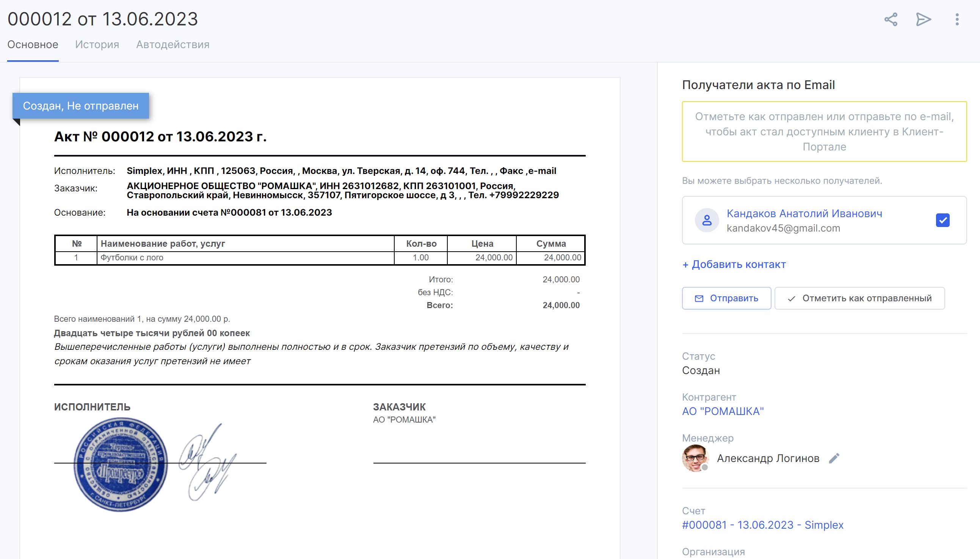
Task: Click the paper plane send icon
Action: [x=923, y=19]
